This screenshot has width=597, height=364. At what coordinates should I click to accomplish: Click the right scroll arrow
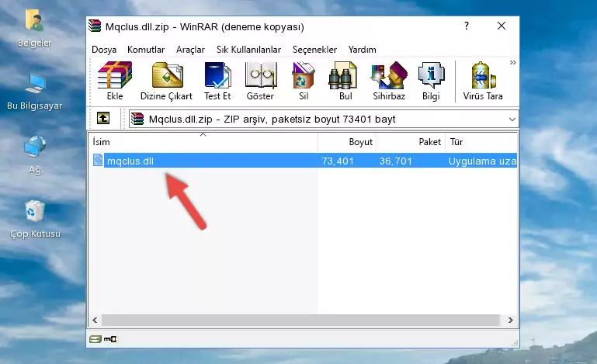pos(511,320)
